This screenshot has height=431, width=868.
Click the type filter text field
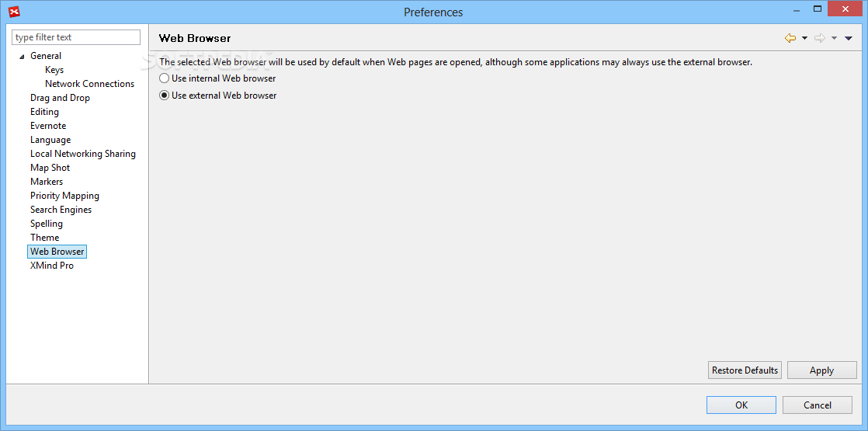[x=76, y=37]
